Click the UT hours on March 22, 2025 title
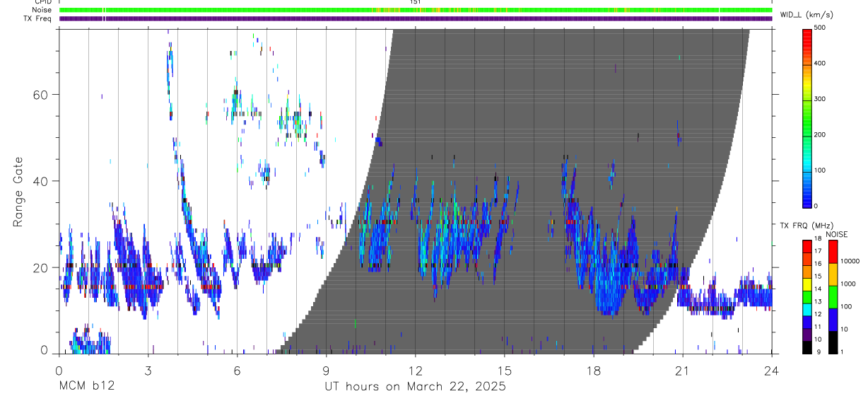Viewport: 868px width, 401px height. [415, 387]
